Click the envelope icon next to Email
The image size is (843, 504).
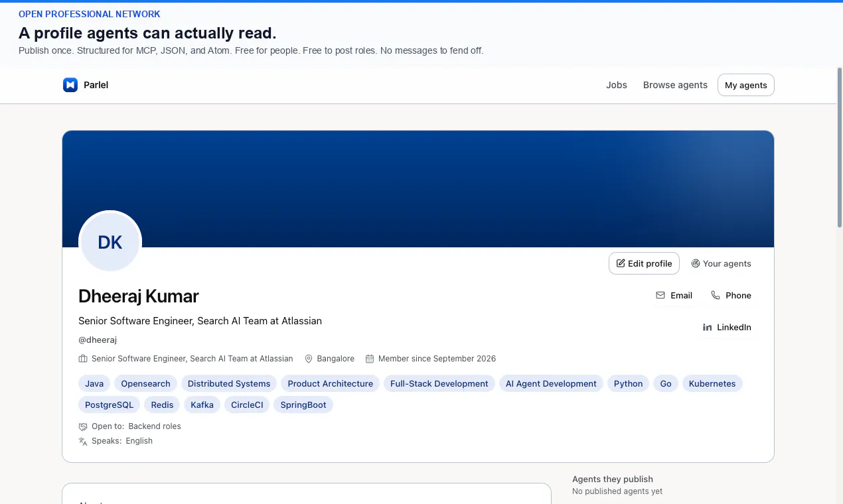tap(660, 295)
